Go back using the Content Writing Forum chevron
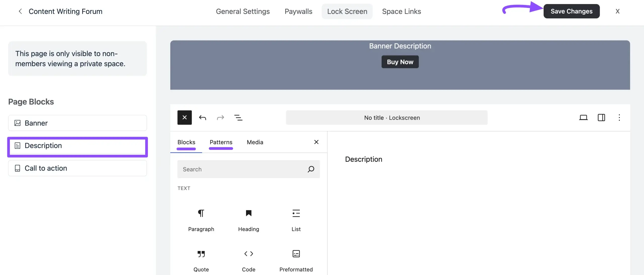The width and height of the screenshot is (644, 275). pyautogui.click(x=20, y=11)
